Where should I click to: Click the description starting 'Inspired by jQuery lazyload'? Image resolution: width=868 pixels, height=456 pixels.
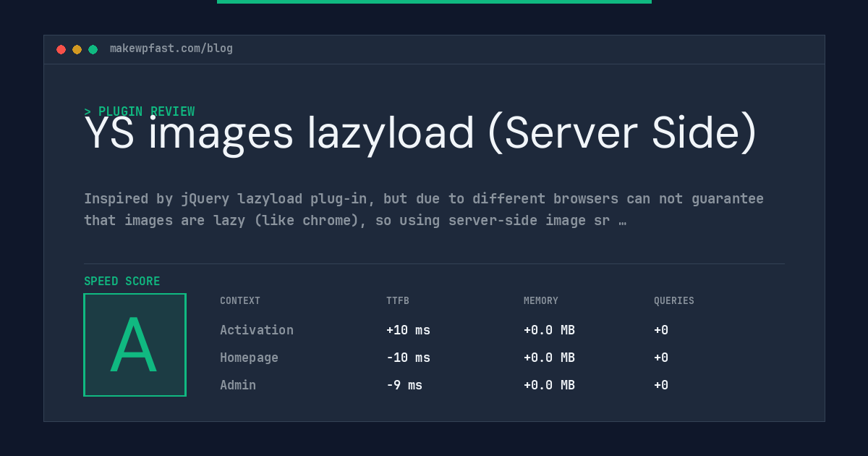coord(424,209)
